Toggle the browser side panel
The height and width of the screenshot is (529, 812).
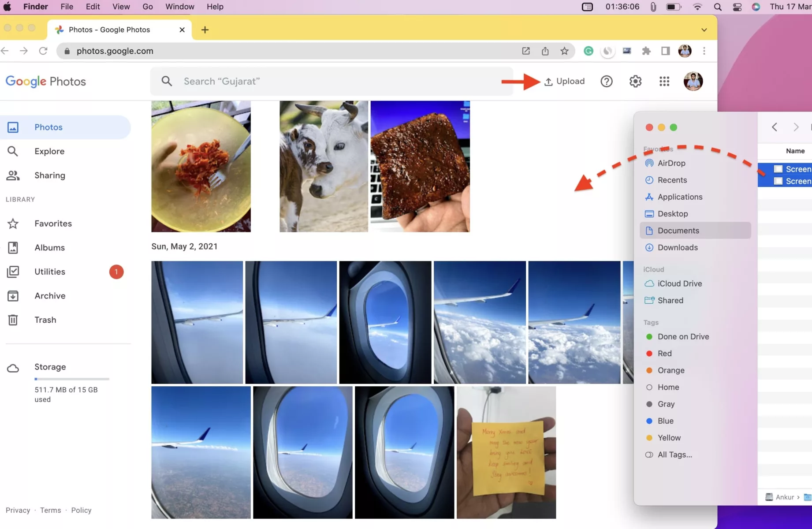click(x=666, y=51)
